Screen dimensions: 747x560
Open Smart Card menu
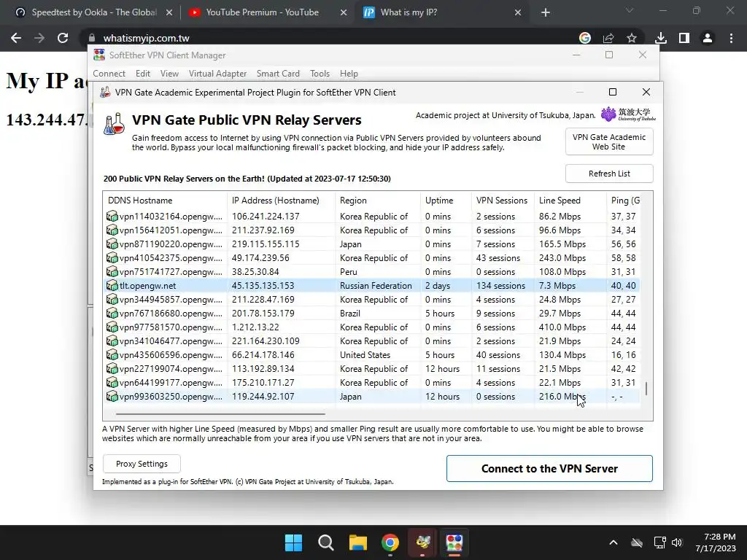pyautogui.click(x=278, y=74)
